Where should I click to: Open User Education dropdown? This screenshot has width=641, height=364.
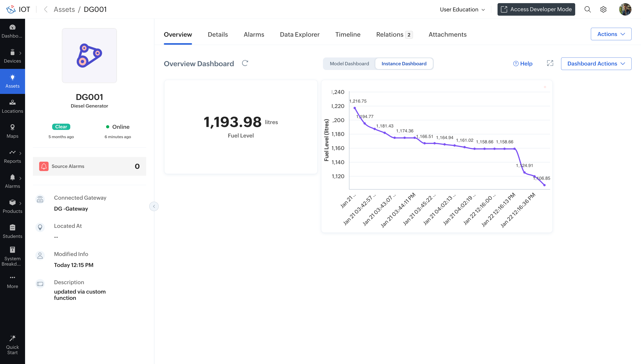click(x=462, y=9)
